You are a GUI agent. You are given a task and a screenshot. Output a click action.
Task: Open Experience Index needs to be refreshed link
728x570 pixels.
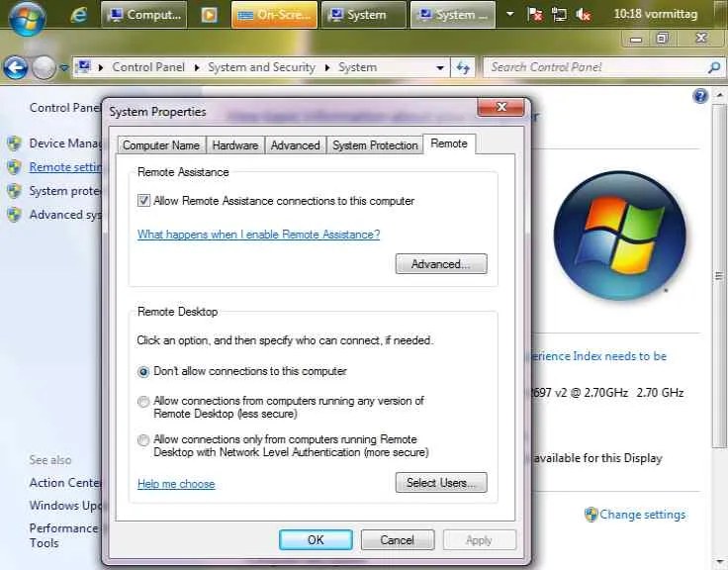point(597,356)
